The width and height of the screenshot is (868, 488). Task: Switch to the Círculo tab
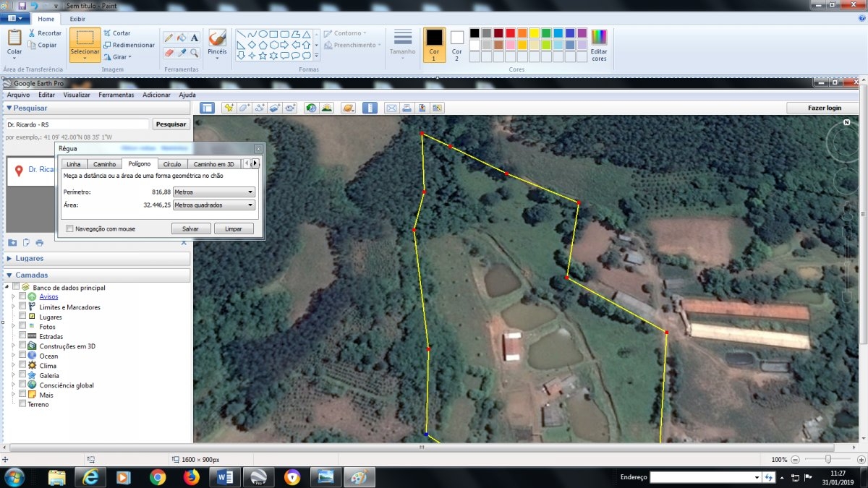(172, 164)
